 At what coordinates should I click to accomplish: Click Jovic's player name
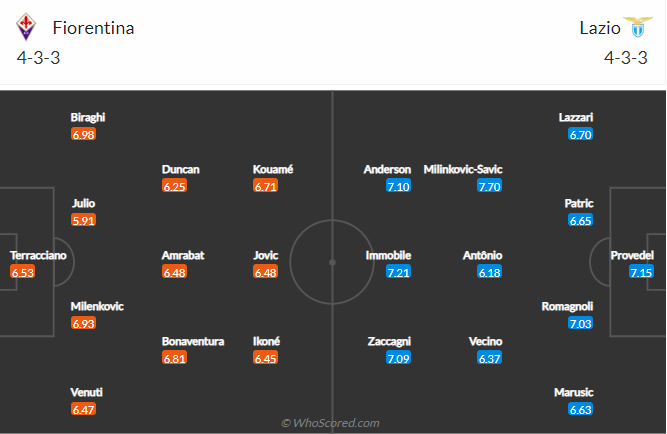click(266, 255)
